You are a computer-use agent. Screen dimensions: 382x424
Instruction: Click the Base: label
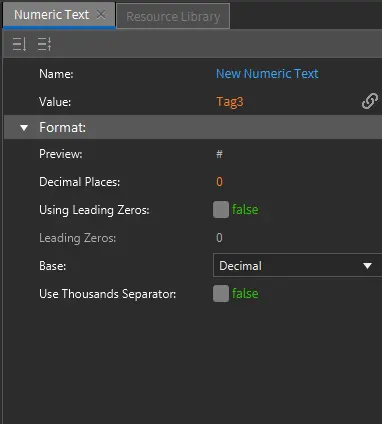52,266
